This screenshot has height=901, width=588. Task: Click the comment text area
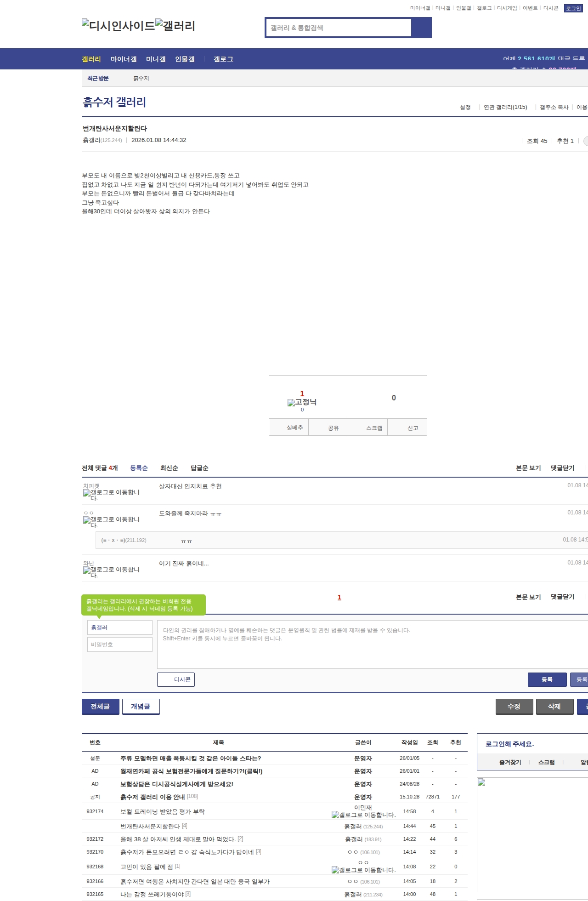point(373,644)
